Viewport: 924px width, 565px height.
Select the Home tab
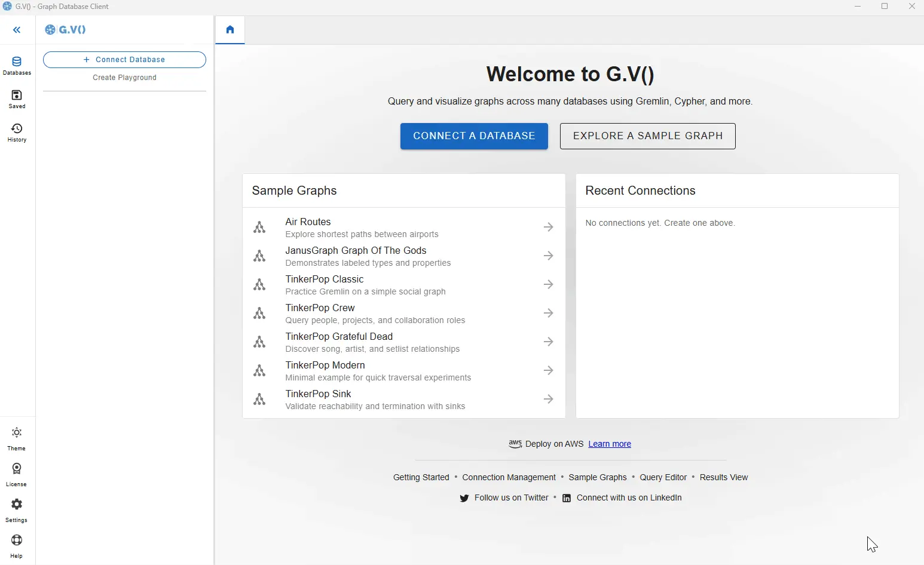point(230,29)
